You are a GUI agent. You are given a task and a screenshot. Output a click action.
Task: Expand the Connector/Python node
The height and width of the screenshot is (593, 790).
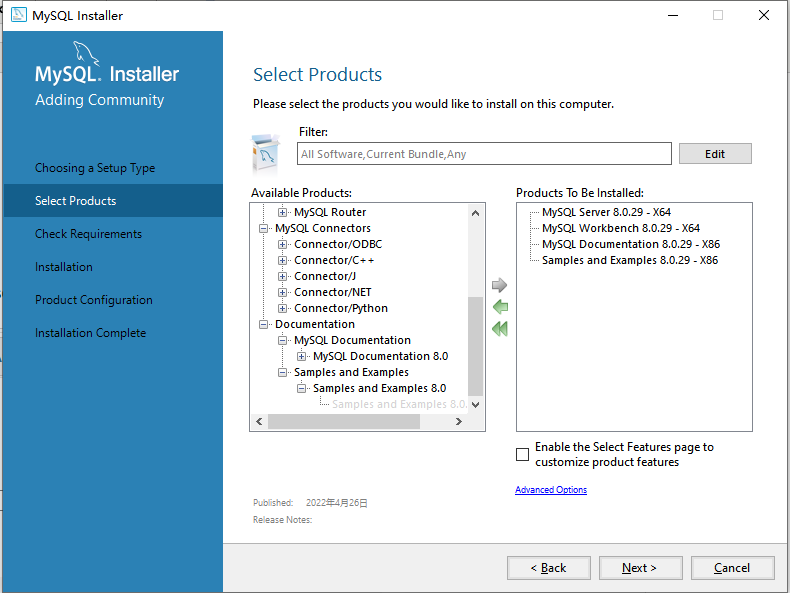coord(282,308)
